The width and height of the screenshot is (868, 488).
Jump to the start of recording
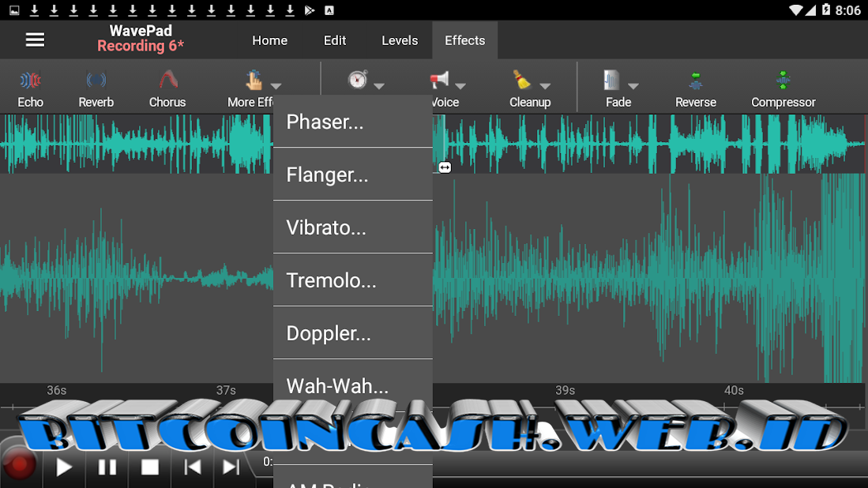click(x=192, y=467)
